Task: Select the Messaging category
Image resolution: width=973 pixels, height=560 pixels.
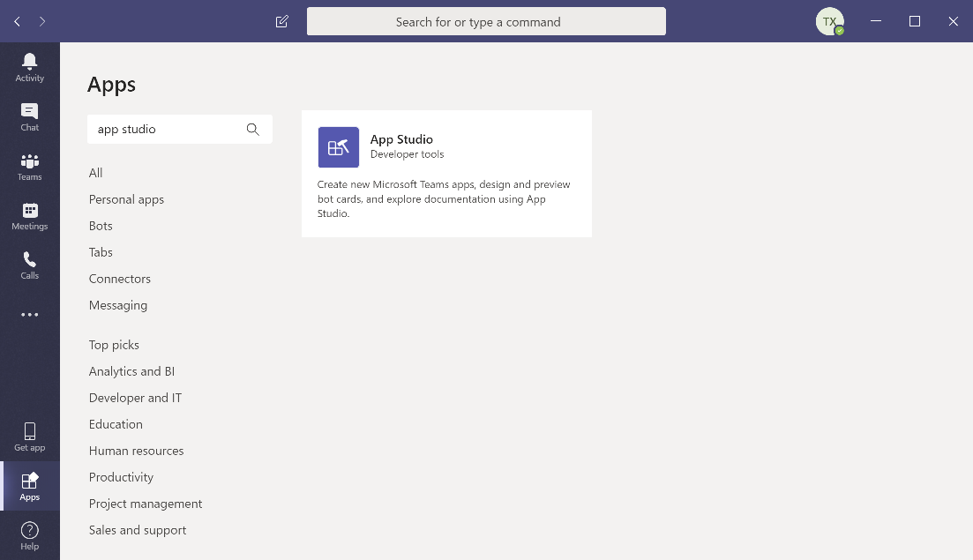Action: point(118,306)
